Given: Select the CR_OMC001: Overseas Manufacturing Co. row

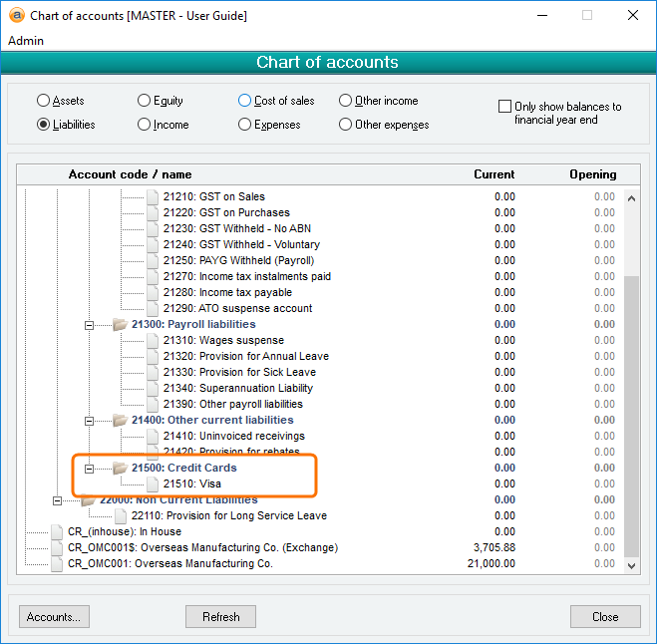Looking at the screenshot, I should point(169,563).
